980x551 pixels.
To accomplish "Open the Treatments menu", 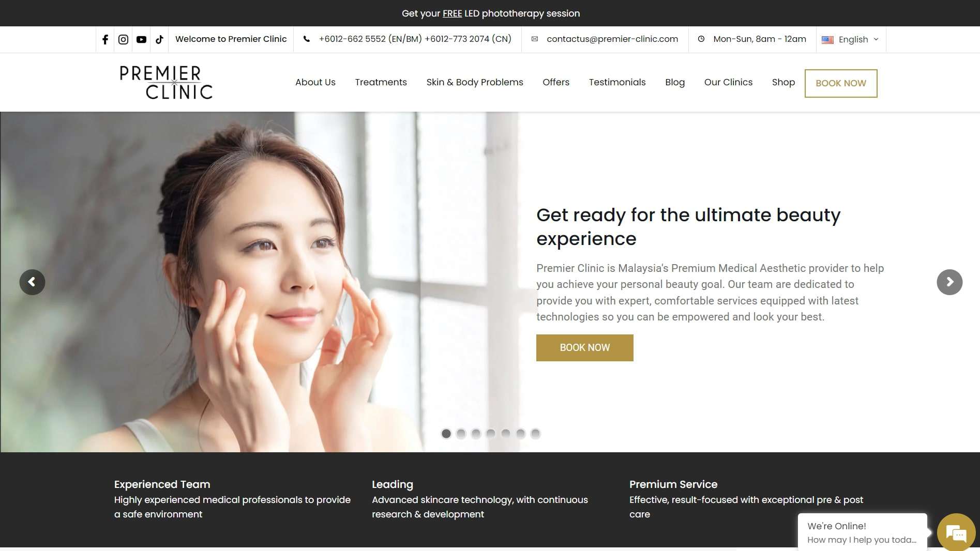I will pos(381,82).
